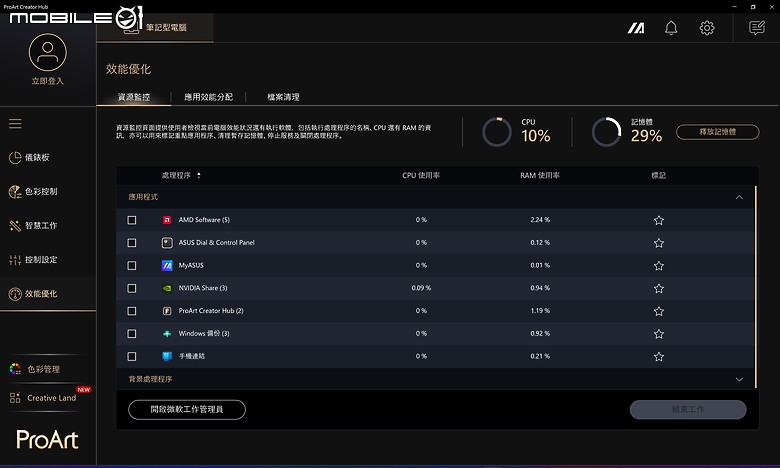
Task: Star the ProArt Creator Hub process
Action: [659, 311]
